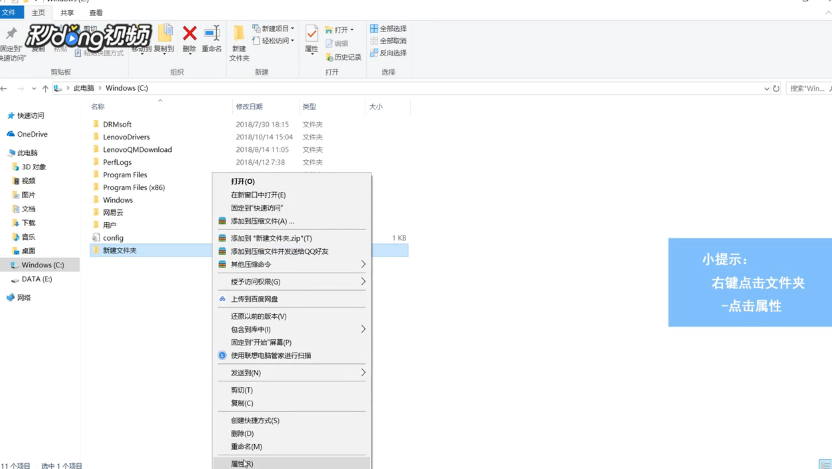Open the New item (新建项目) dropdown
Screen dimensions: 832x469
tap(273, 29)
